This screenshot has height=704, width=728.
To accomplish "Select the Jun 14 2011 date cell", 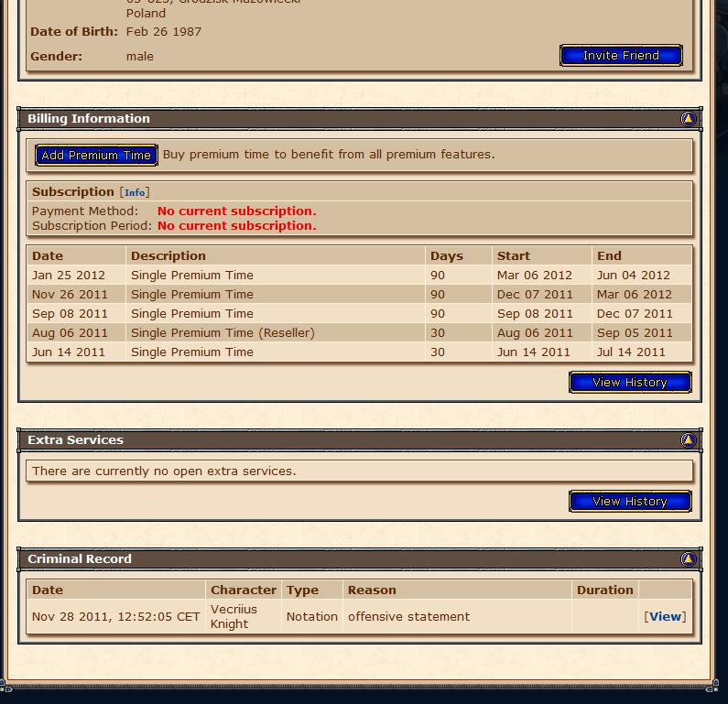I will [69, 352].
